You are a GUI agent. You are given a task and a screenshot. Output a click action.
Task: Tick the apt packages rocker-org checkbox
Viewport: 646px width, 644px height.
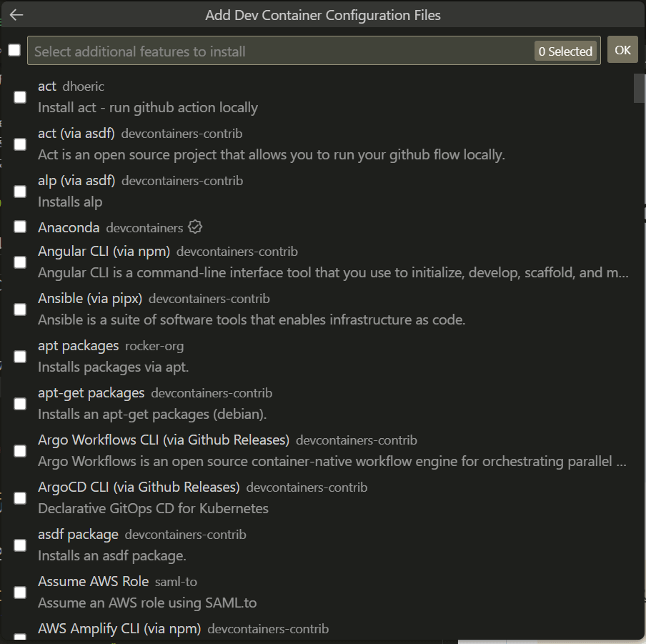coord(20,357)
